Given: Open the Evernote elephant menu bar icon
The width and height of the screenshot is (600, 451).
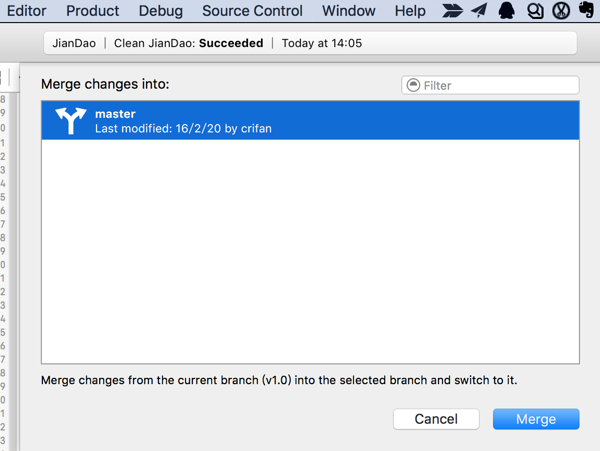Looking at the screenshot, I should [x=586, y=11].
